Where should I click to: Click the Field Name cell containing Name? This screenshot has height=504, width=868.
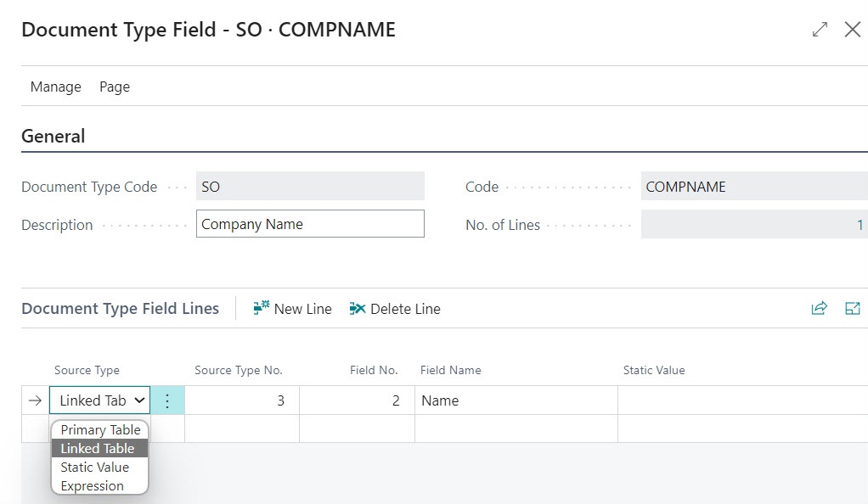516,400
